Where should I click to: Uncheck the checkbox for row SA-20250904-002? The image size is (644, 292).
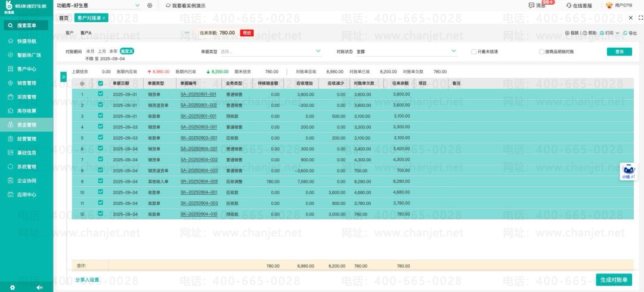pos(101,159)
